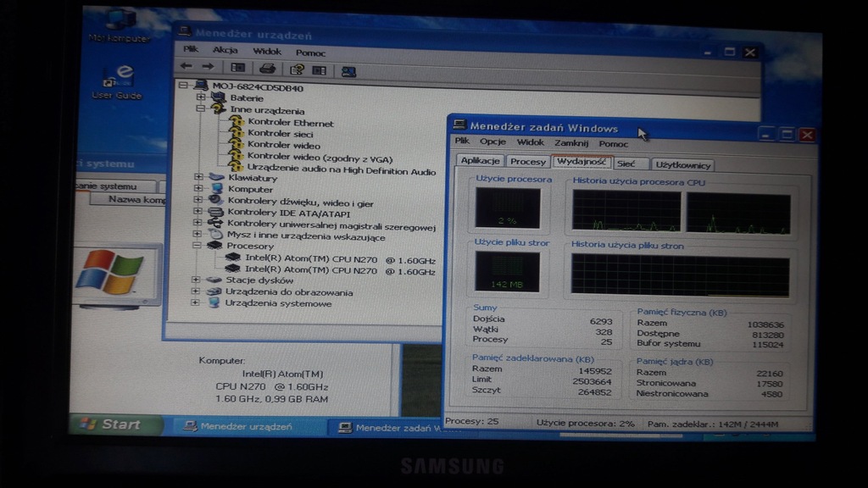Screen dimensions: 868x488
Task: Open the User Guide desktop icon
Action: click(x=117, y=82)
